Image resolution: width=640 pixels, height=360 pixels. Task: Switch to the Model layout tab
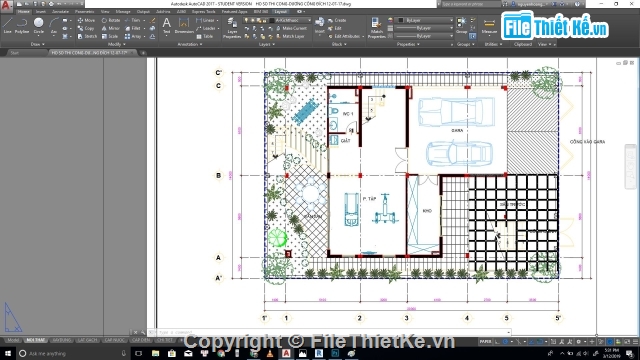[x=13, y=340]
